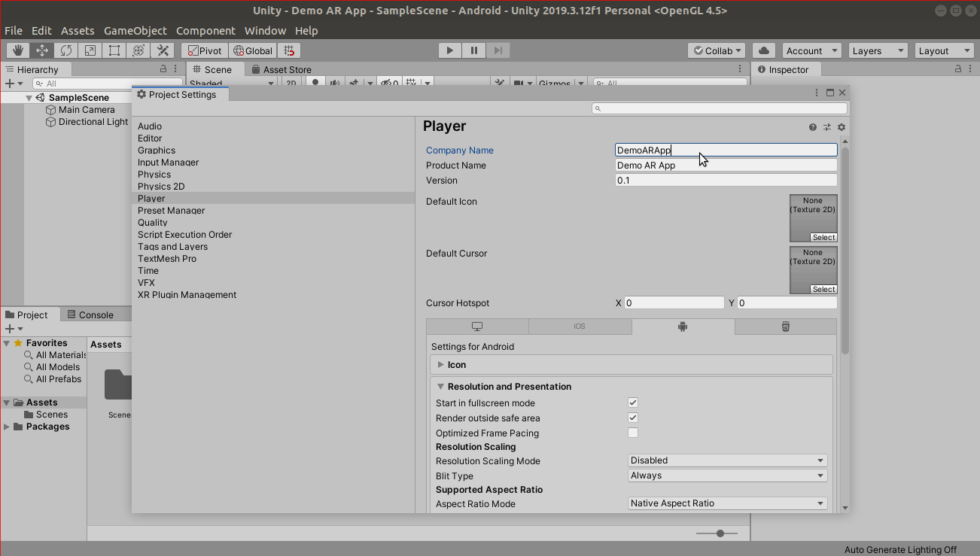Adjust the asset icon size slider

717,533
